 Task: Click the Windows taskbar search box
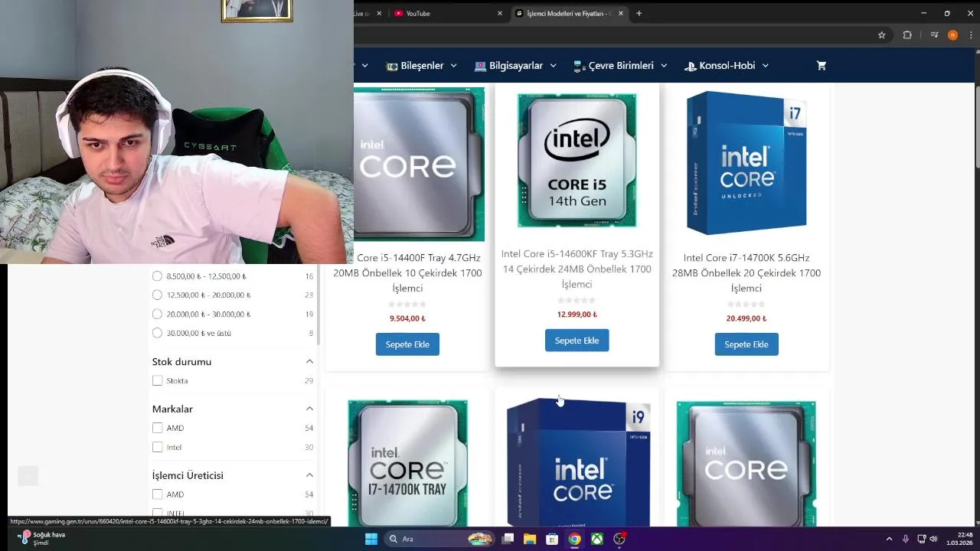click(x=438, y=539)
